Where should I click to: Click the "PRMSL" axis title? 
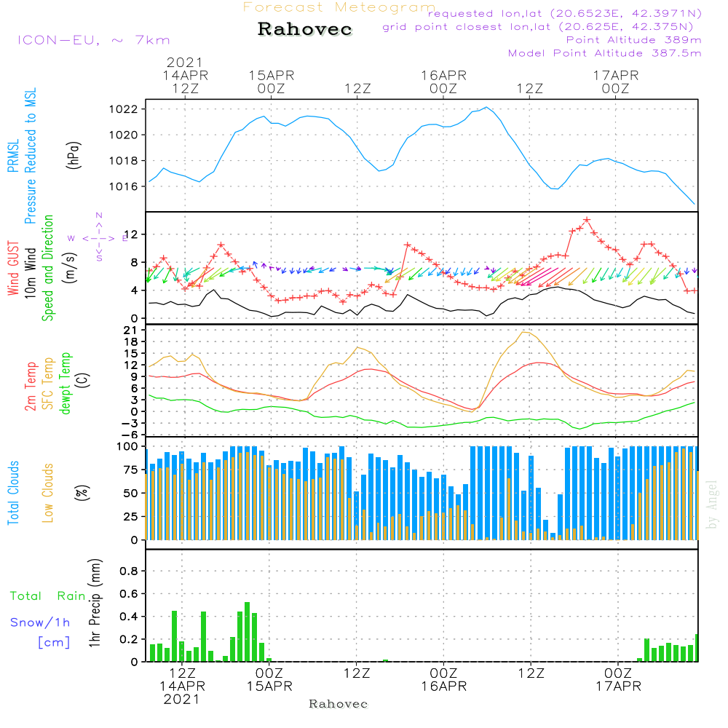[13, 156]
